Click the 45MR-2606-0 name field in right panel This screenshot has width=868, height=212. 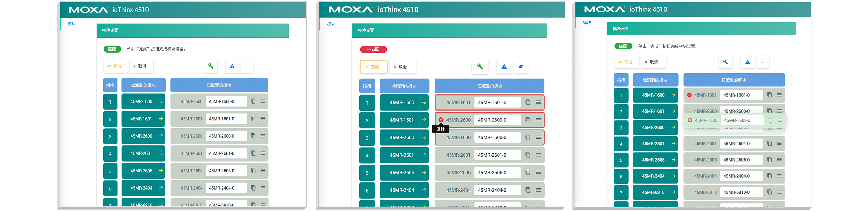(x=741, y=160)
